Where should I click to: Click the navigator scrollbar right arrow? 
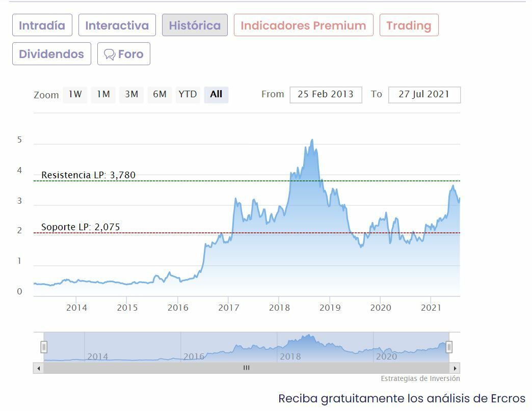click(x=455, y=368)
